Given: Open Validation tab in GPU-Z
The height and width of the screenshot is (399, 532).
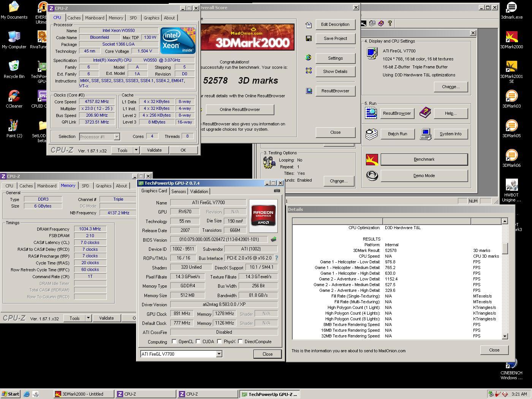Looking at the screenshot, I should pos(199,192).
